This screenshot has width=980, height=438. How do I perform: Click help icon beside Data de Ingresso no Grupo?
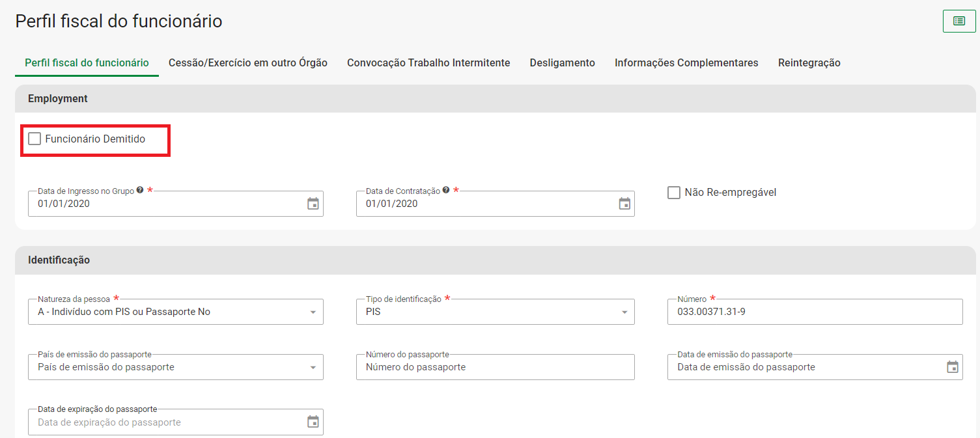coord(140,191)
